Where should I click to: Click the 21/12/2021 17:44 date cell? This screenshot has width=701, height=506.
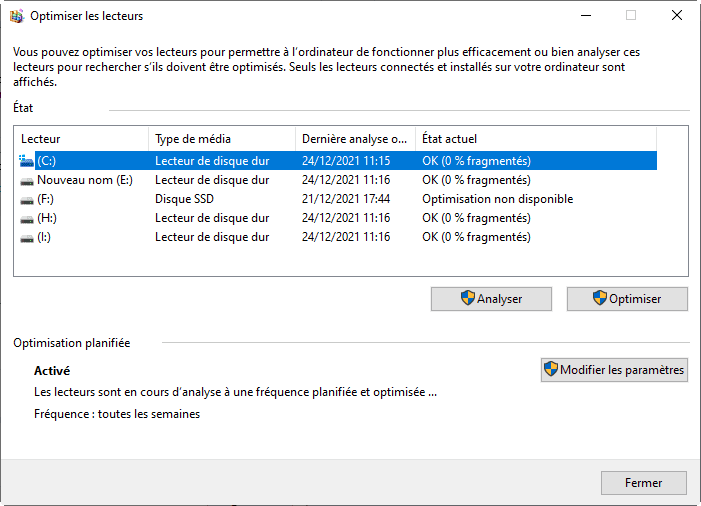coord(346,199)
